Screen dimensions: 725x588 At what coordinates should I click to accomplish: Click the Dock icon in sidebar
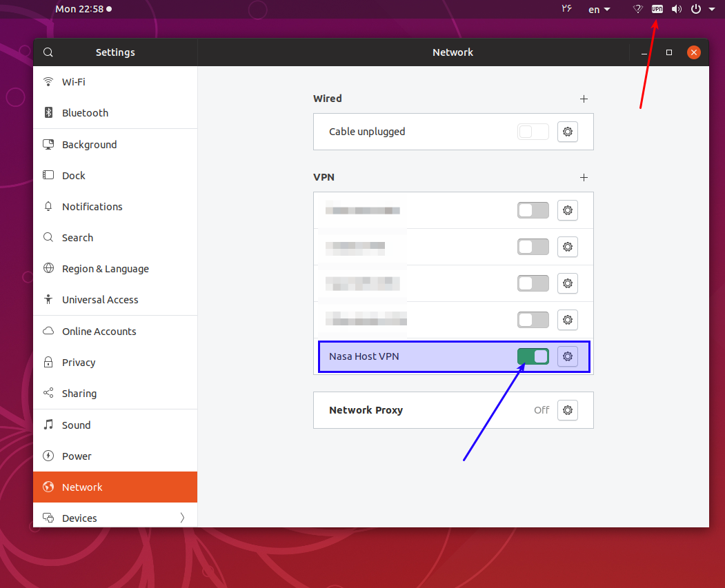tap(48, 174)
